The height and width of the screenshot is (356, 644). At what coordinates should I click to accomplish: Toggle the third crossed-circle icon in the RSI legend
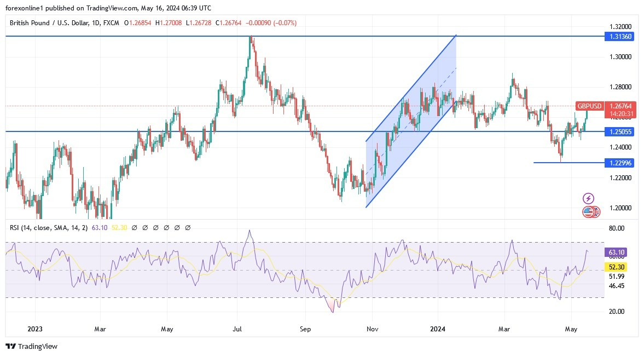[156, 227]
